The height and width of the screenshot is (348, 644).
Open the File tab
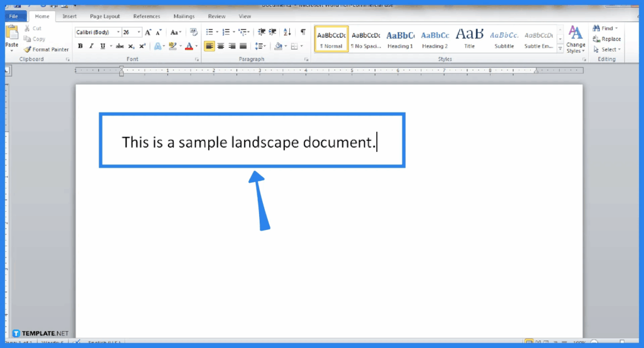(14, 16)
